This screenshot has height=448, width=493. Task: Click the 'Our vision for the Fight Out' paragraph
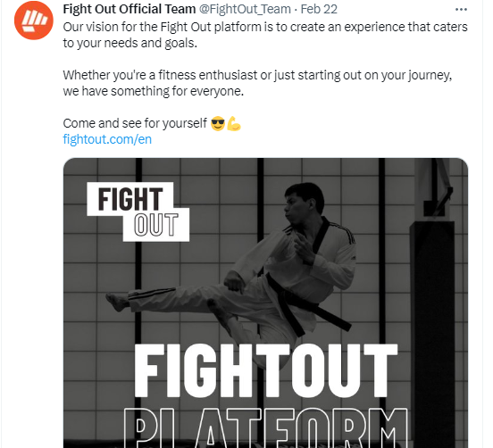coord(265,35)
